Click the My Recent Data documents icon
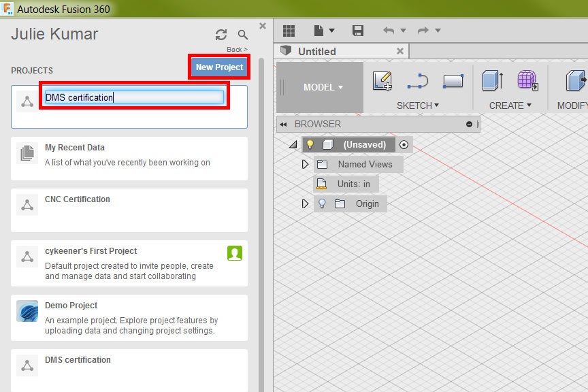Screen dimensions: 588x392 (x=27, y=153)
